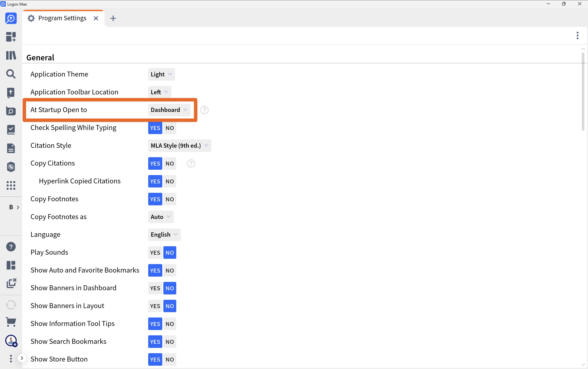Screen dimensions: 588x369
Task: Minimize the Logos Max window
Action: click(548, 4)
